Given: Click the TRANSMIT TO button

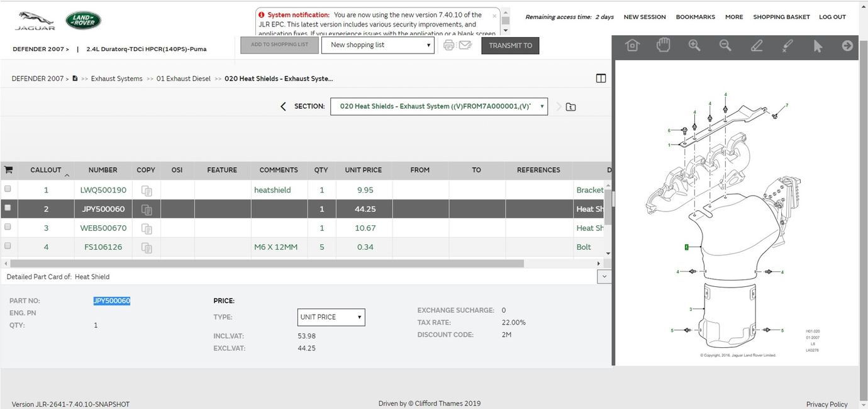Looking at the screenshot, I should (x=510, y=45).
